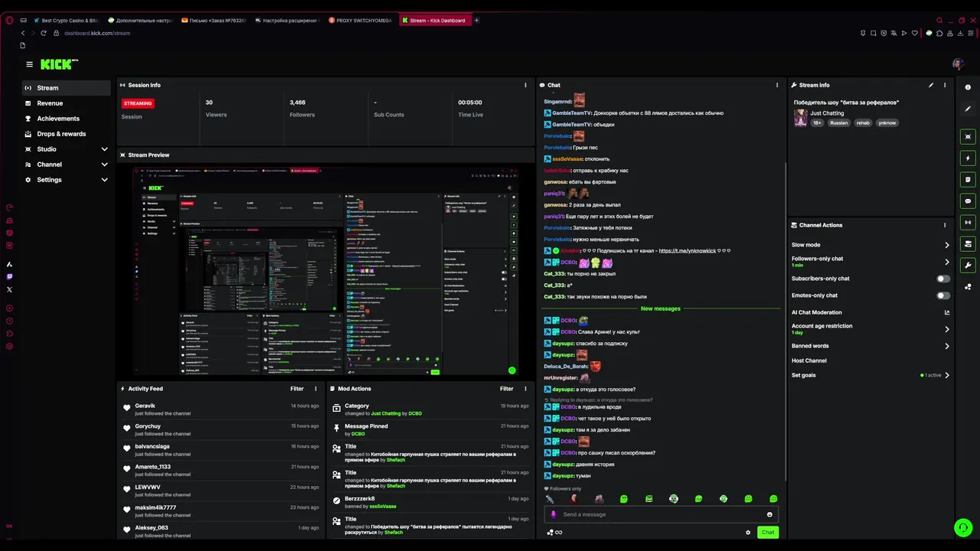Viewport: 980px width, 551px height.
Task: Click the browser address bar URL
Action: coord(97,33)
